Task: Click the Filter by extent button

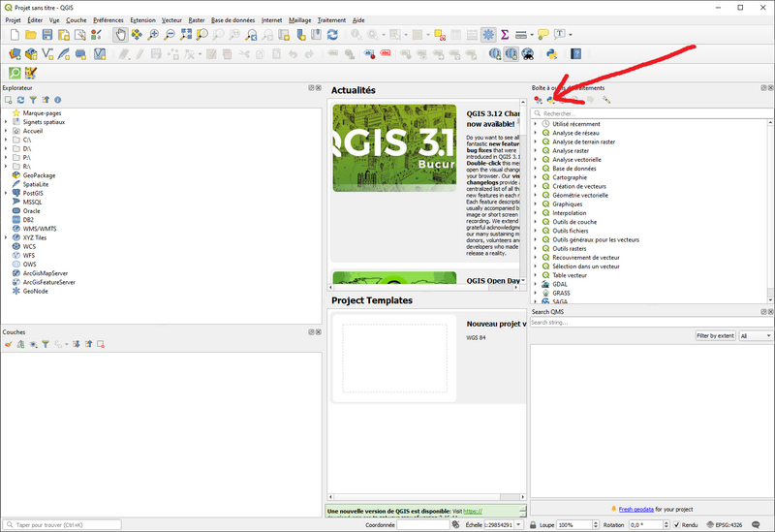Action: tap(715, 336)
